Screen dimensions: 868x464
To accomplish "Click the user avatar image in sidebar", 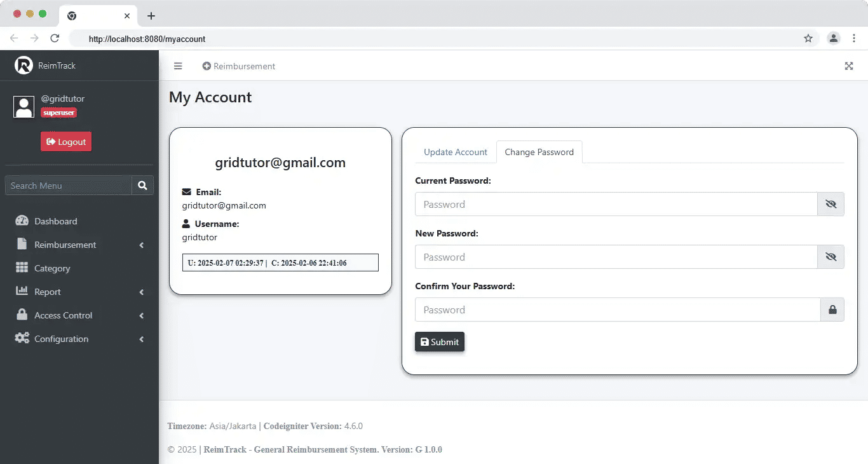I will pos(24,107).
